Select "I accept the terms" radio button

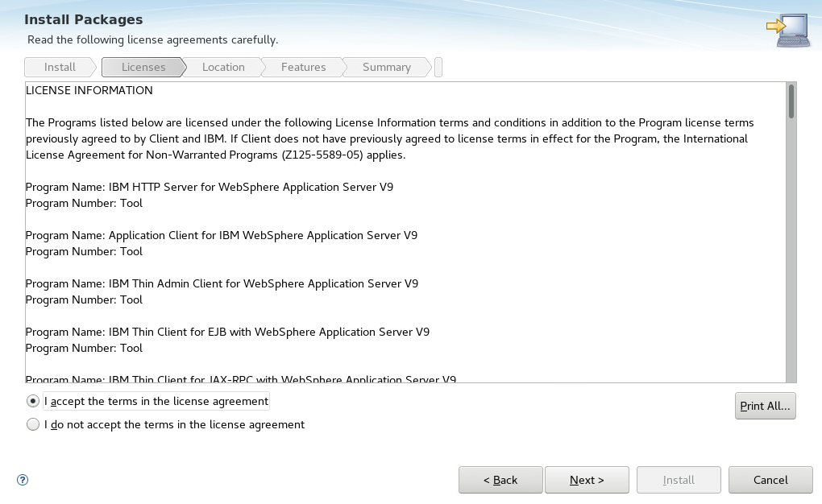(33, 401)
